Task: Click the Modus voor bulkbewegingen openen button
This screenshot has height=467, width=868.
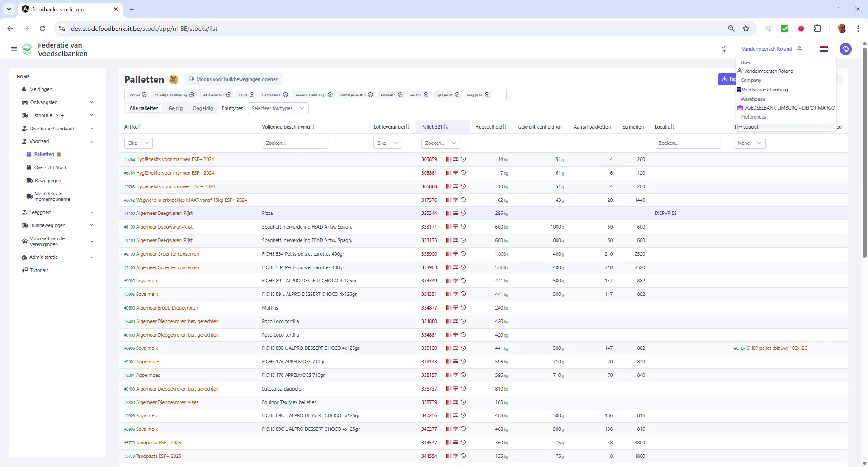Action: pyautogui.click(x=234, y=79)
